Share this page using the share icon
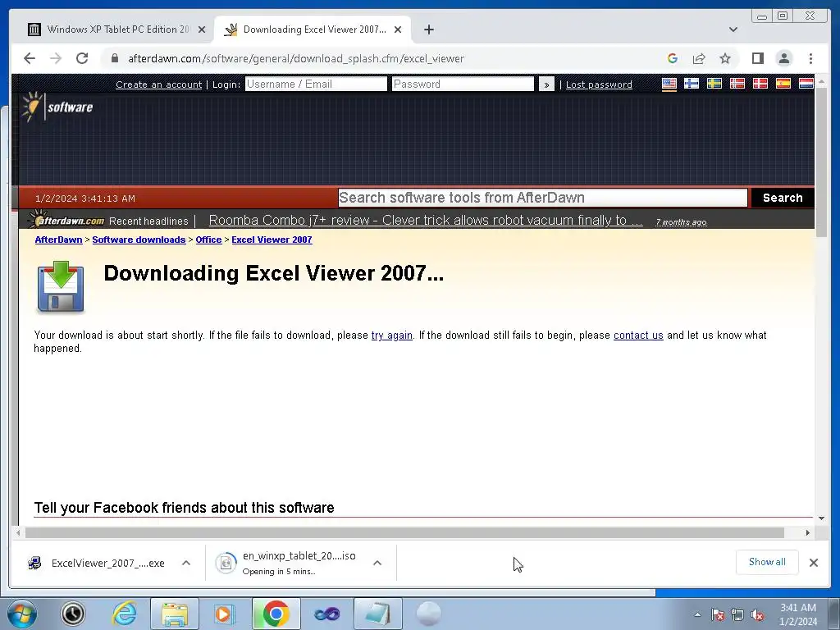The width and height of the screenshot is (840, 630). pos(699,58)
